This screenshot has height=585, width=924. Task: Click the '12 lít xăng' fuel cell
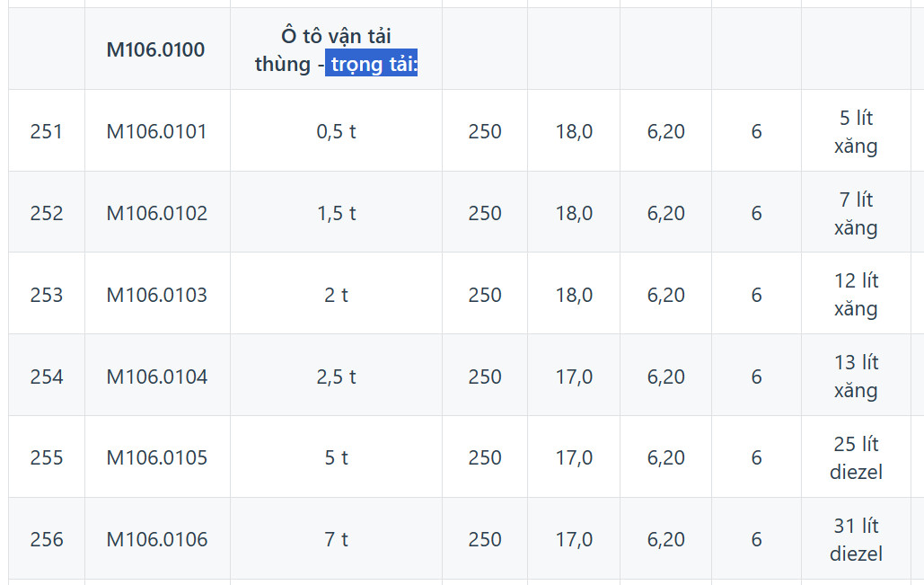click(x=856, y=294)
